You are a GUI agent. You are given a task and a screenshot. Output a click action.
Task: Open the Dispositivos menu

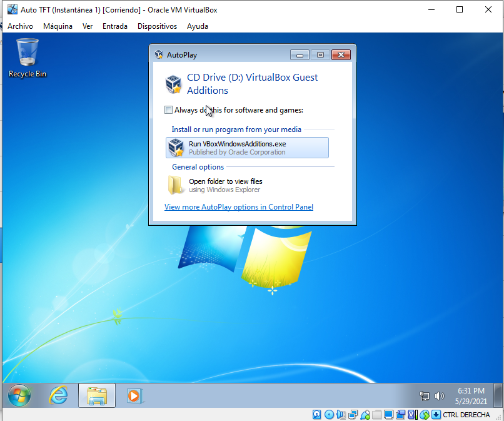(157, 26)
